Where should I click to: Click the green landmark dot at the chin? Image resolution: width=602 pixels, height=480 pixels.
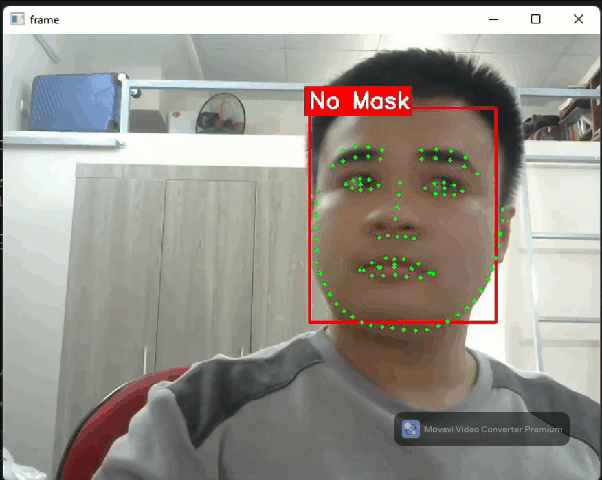402,328
